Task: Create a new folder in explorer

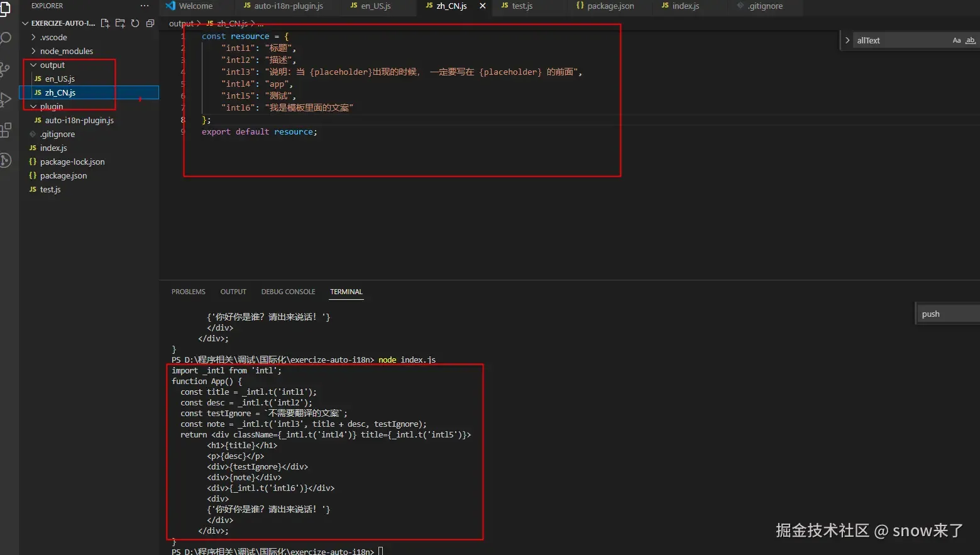Action: pos(120,23)
